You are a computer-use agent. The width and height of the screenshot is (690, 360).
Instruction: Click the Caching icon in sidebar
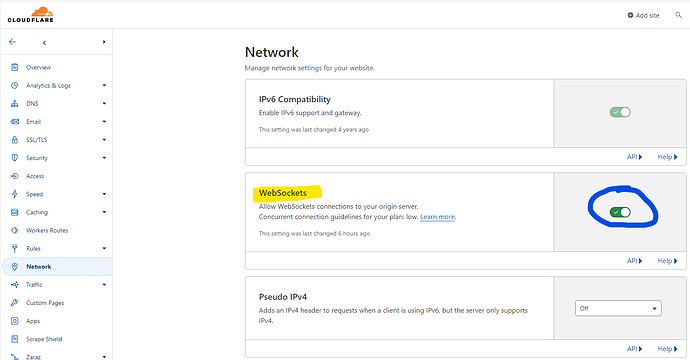(x=15, y=212)
